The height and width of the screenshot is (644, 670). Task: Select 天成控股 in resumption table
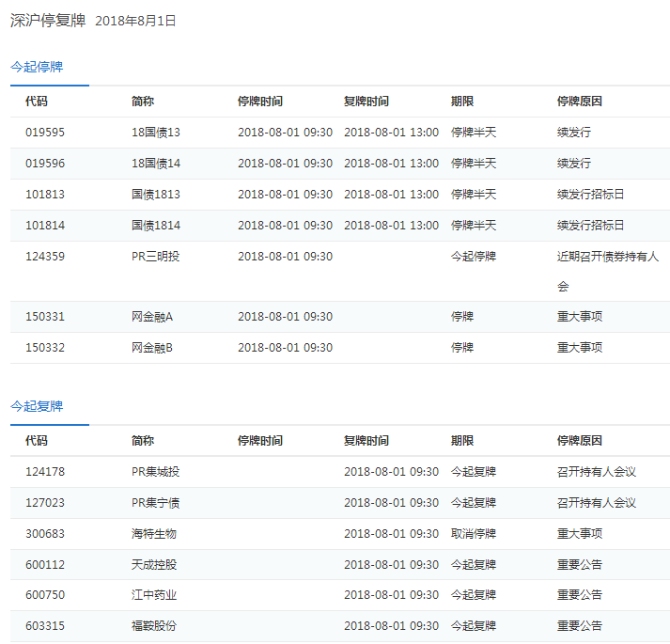(x=154, y=565)
